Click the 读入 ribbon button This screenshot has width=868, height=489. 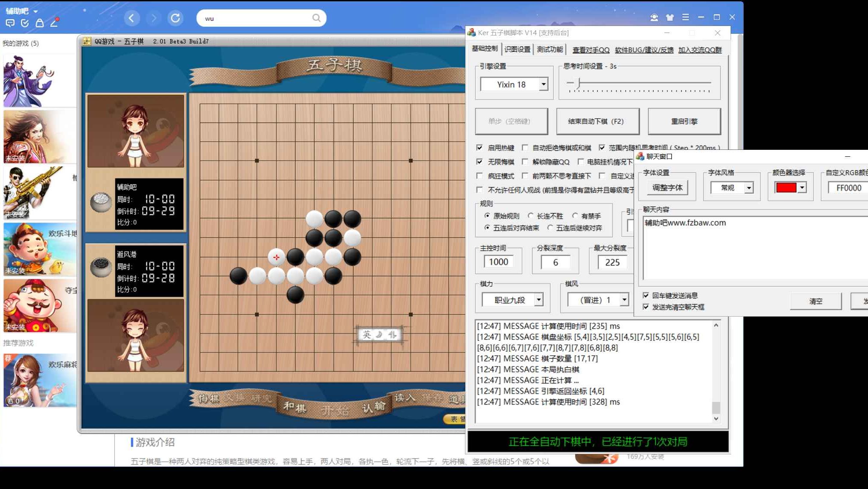tap(405, 397)
